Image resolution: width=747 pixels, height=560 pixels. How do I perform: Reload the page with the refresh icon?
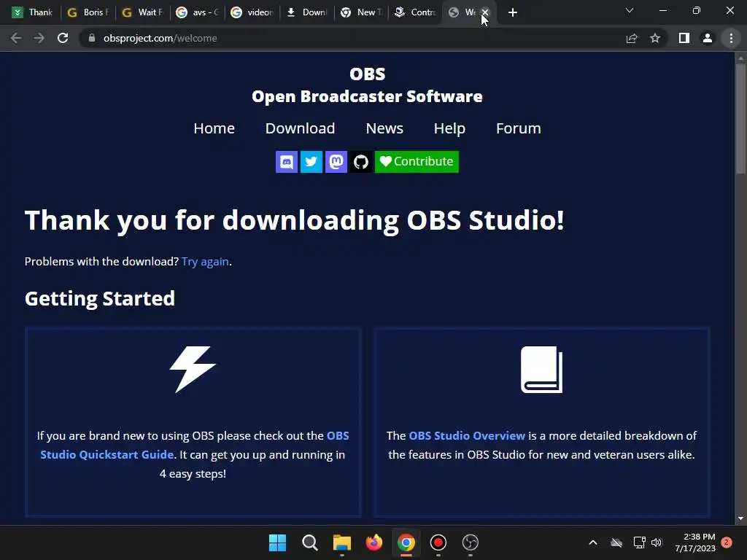click(x=63, y=38)
